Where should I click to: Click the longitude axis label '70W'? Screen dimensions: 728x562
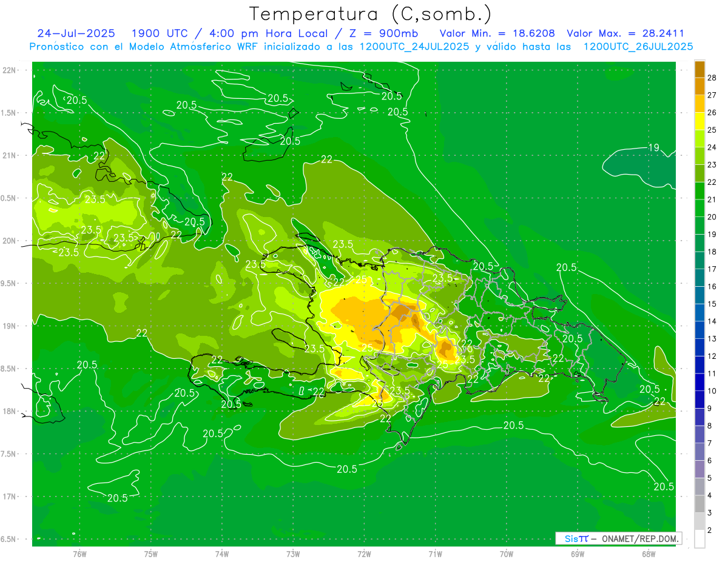pos(507,554)
